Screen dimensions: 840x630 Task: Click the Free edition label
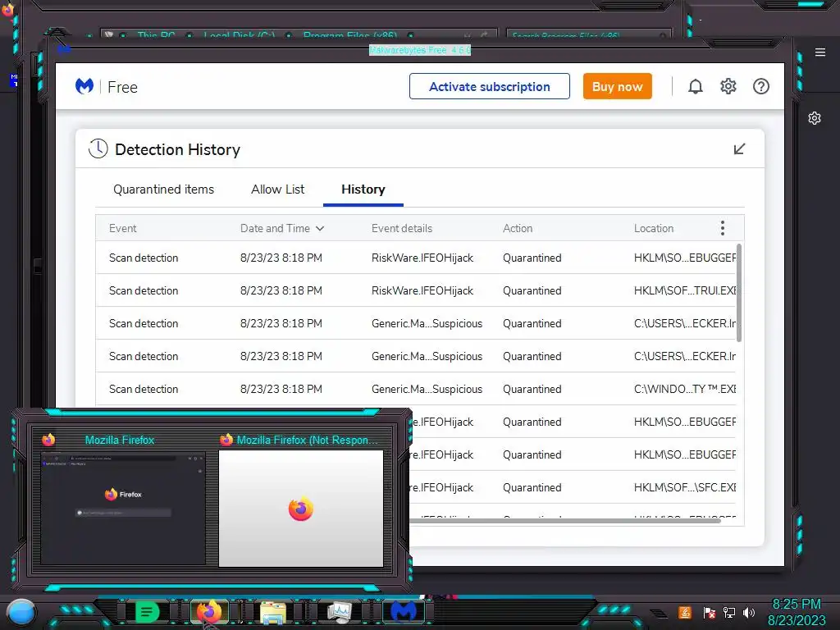[x=123, y=87]
